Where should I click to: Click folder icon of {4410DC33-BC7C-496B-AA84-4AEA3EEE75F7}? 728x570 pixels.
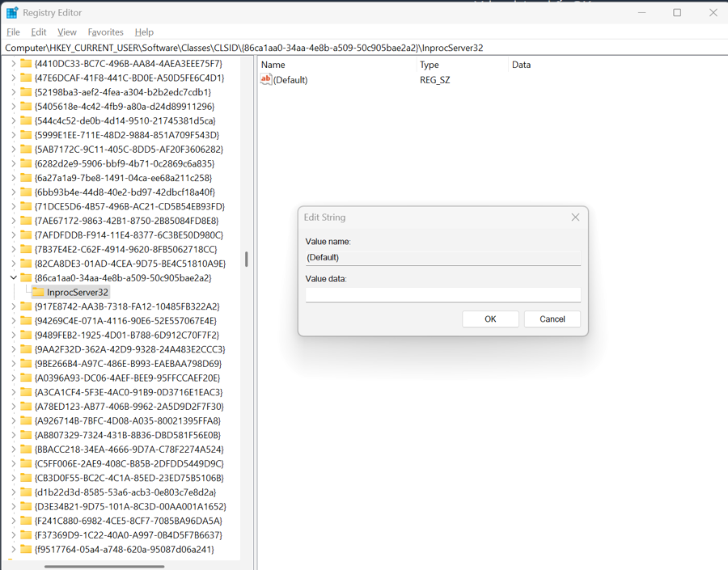[x=26, y=63]
